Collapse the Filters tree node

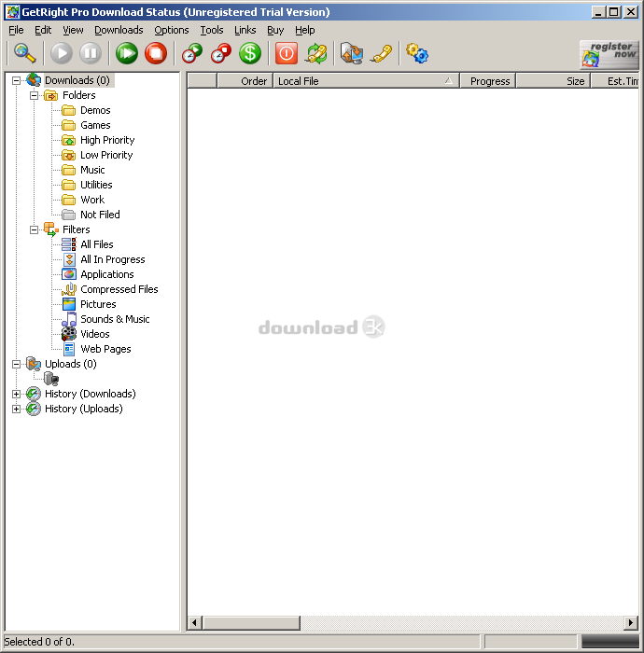coord(35,229)
